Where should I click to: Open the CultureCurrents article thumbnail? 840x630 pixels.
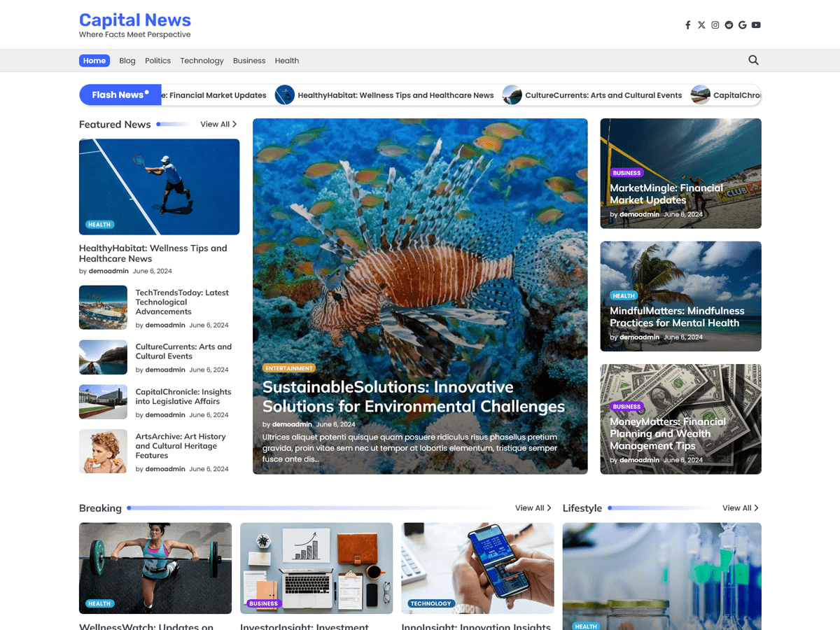103,357
